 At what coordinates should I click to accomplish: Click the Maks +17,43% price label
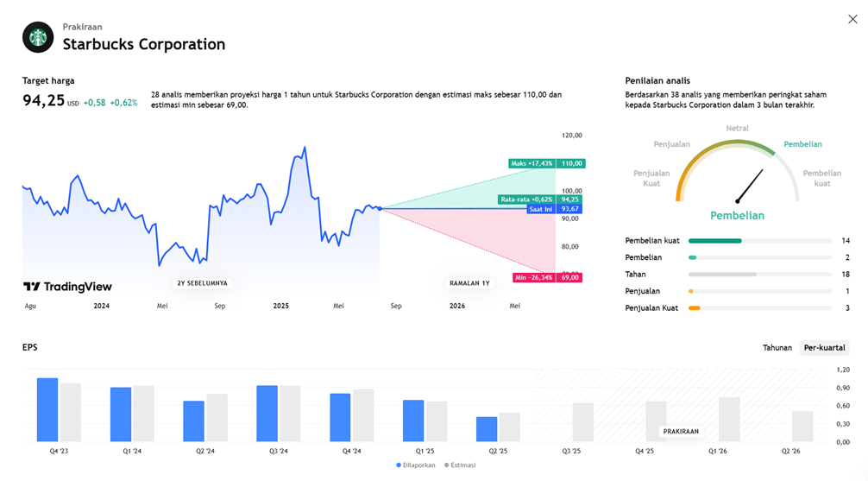point(547,163)
